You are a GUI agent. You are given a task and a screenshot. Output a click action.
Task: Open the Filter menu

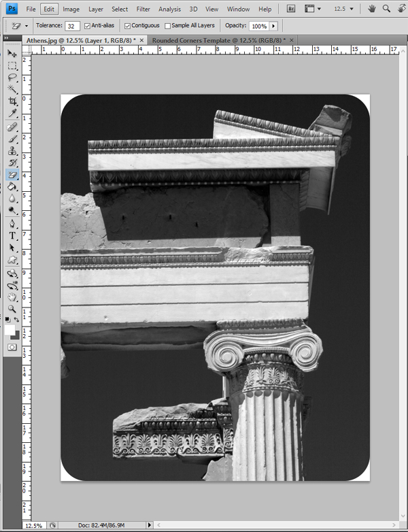143,9
